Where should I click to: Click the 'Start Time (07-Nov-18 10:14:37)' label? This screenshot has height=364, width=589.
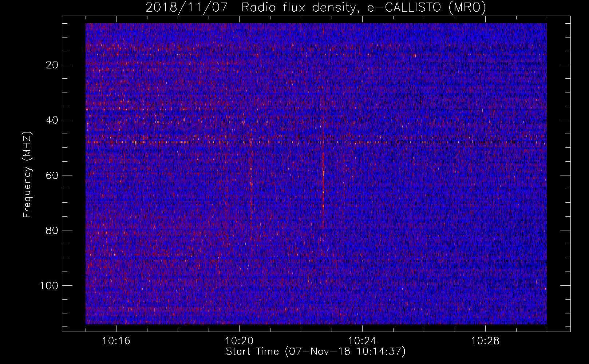point(316,352)
